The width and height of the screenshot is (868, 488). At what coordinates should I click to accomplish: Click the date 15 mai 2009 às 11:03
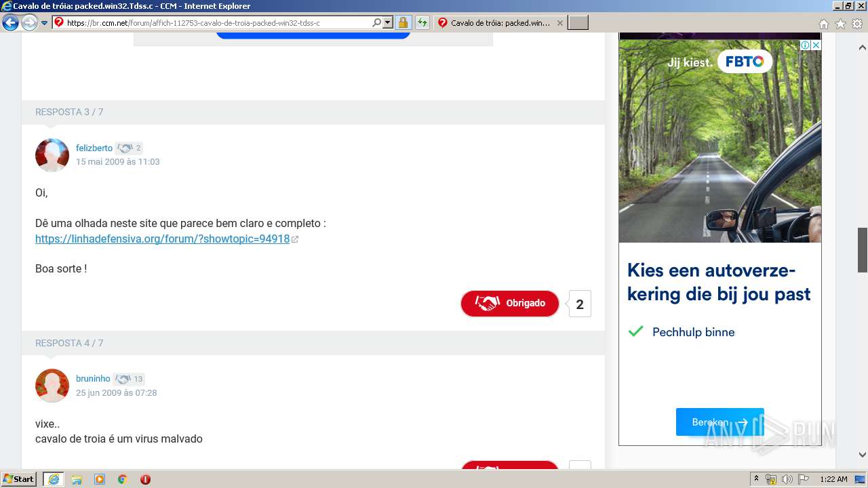pyautogui.click(x=118, y=162)
